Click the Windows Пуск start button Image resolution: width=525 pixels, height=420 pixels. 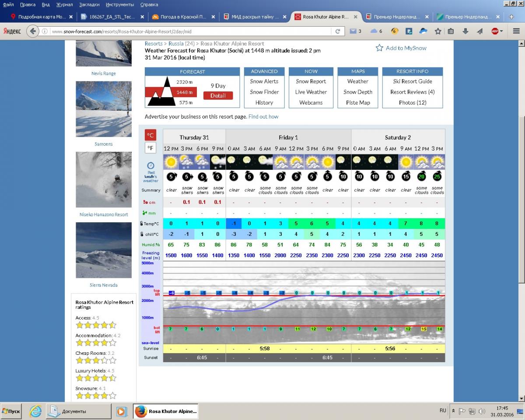click(x=11, y=411)
